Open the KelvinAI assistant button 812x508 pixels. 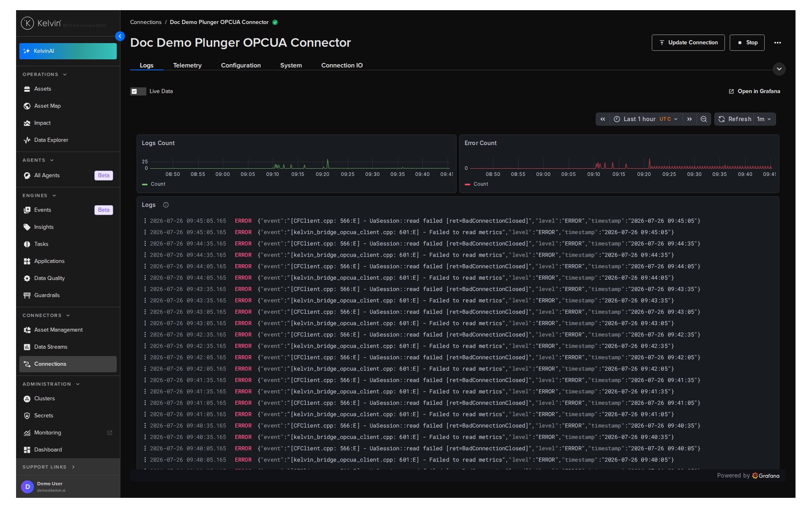tap(68, 51)
